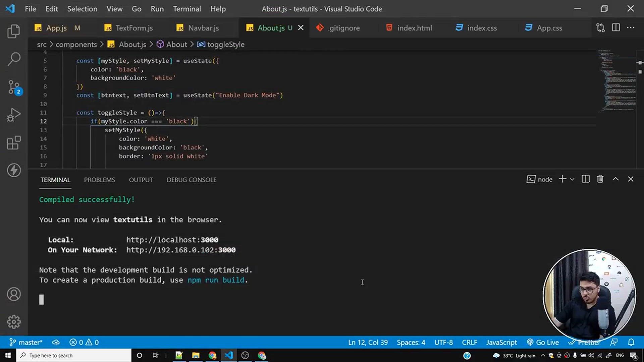Click the feedback icon in status bar
644x362 pixels.
pyautogui.click(x=614, y=342)
